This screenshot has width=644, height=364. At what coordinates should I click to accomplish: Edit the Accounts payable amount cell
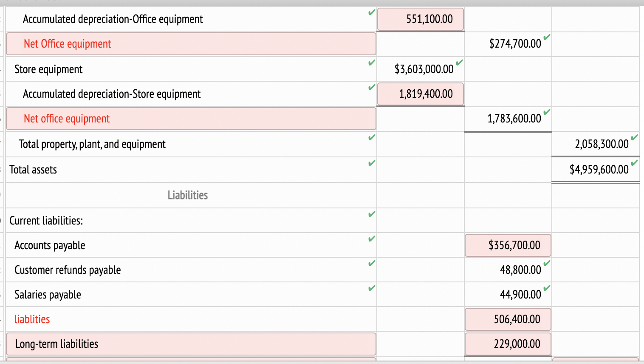[x=508, y=245]
